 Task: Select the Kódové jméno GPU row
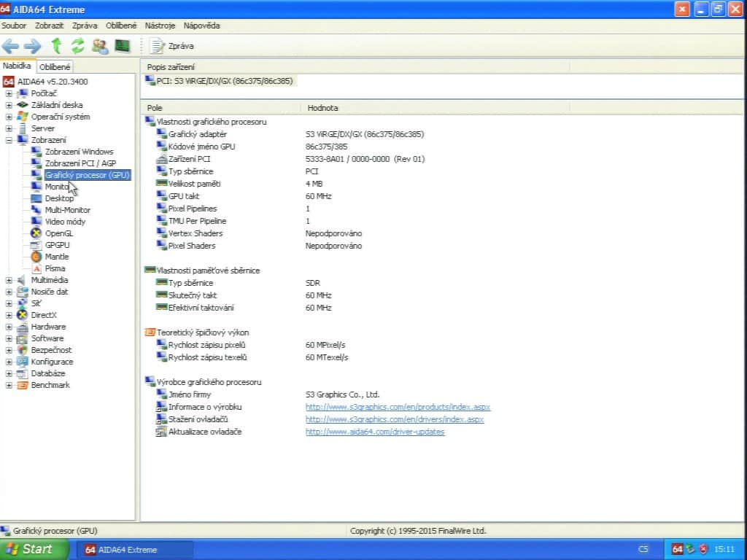pyautogui.click(x=201, y=147)
